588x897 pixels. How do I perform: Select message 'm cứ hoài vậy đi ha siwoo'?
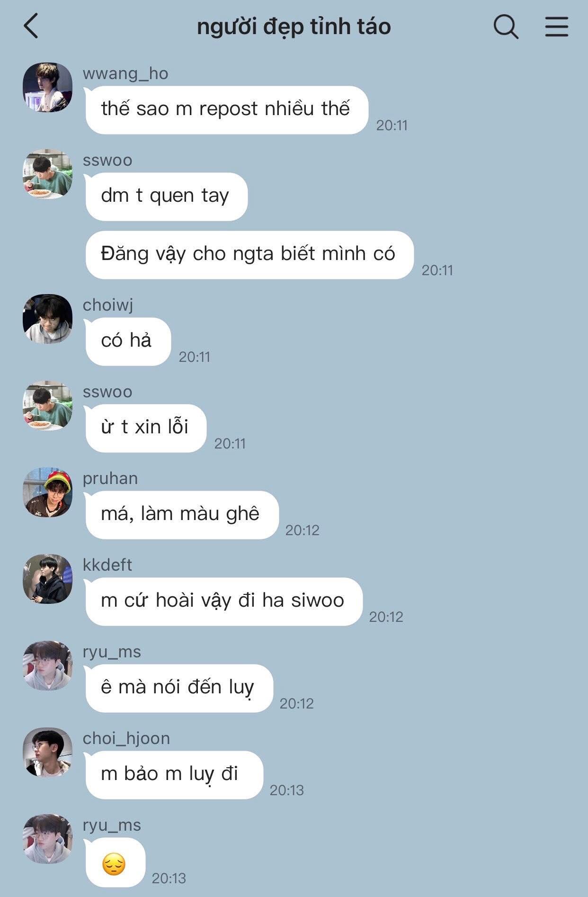coord(223,601)
